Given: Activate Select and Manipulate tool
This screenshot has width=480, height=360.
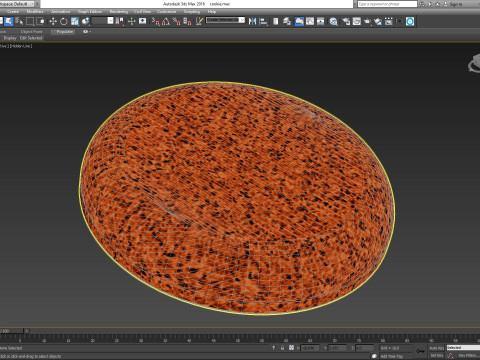Looking at the screenshot, I should (x=131, y=22).
